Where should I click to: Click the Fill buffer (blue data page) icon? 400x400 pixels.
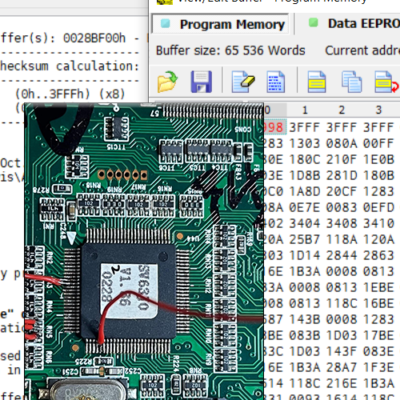276,82
